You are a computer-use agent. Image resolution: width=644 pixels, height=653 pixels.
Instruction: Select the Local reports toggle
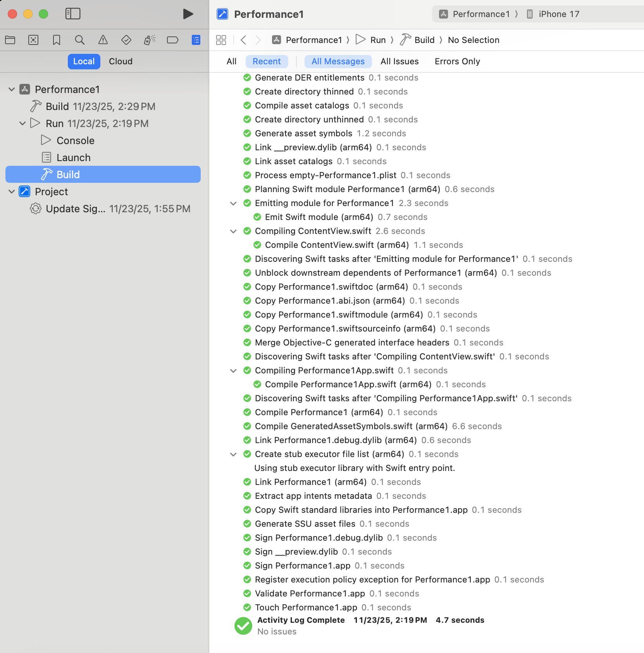tap(84, 62)
